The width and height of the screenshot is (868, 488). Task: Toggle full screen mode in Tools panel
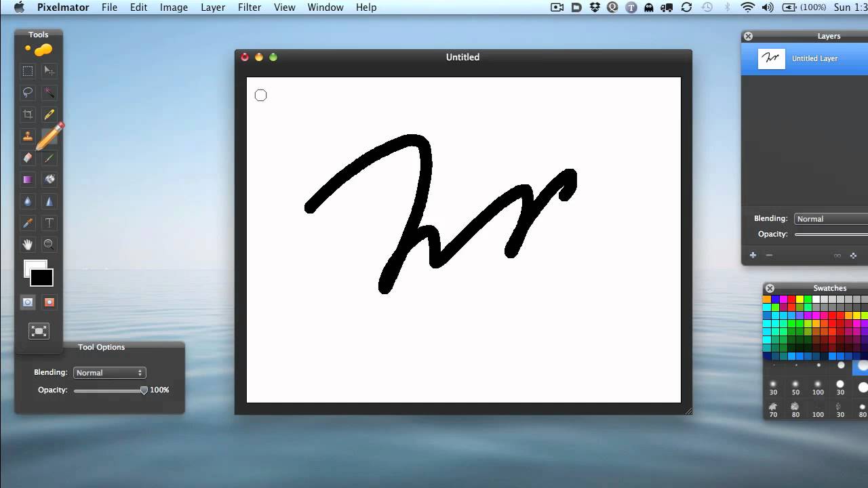tap(39, 331)
